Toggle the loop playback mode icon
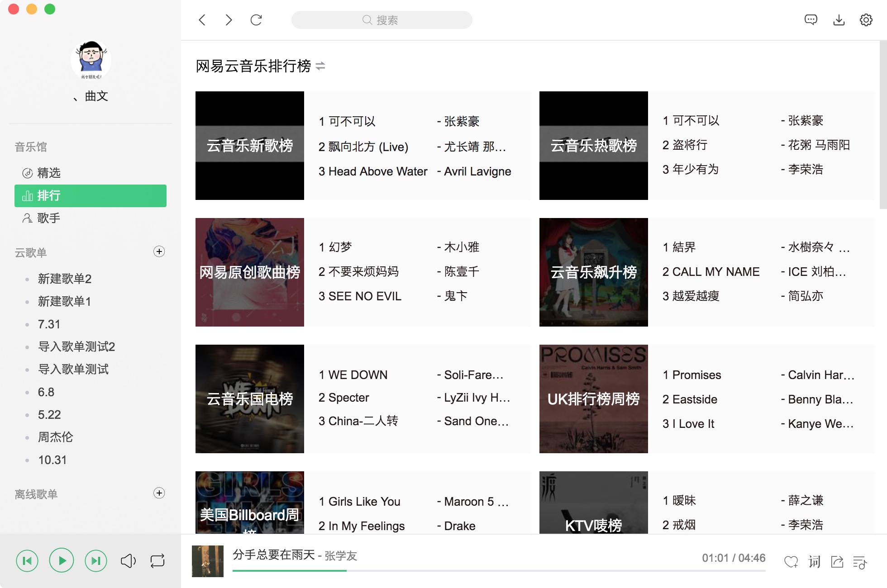This screenshot has height=588, width=887. pyautogui.click(x=157, y=561)
